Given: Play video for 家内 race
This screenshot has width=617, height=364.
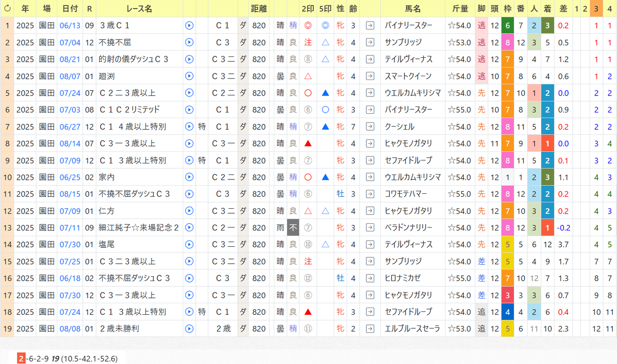Looking at the screenshot, I should click(189, 177).
